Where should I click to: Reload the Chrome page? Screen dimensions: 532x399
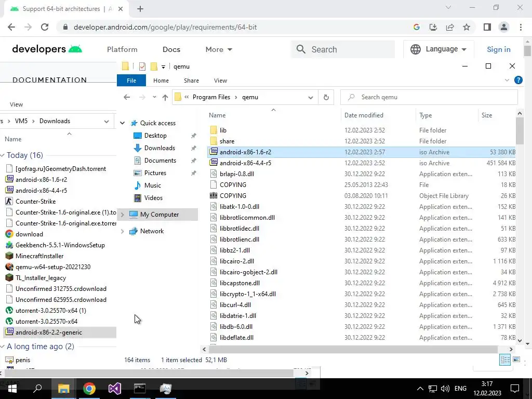coord(45,27)
